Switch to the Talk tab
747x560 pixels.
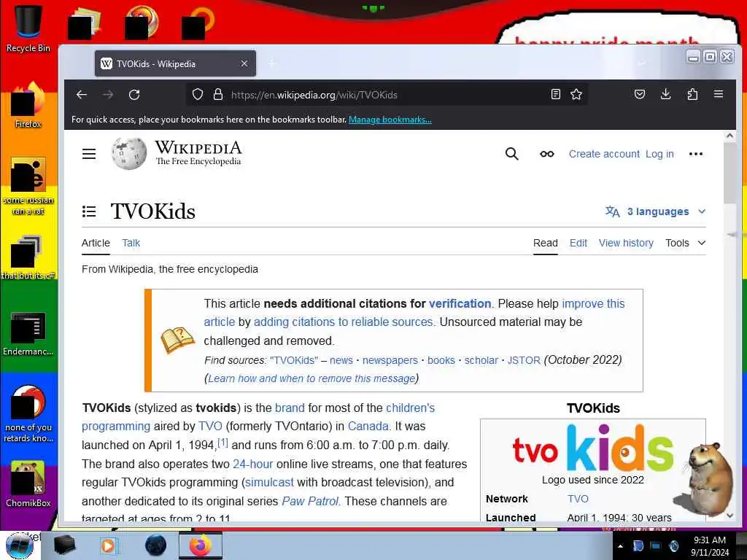[x=131, y=243]
